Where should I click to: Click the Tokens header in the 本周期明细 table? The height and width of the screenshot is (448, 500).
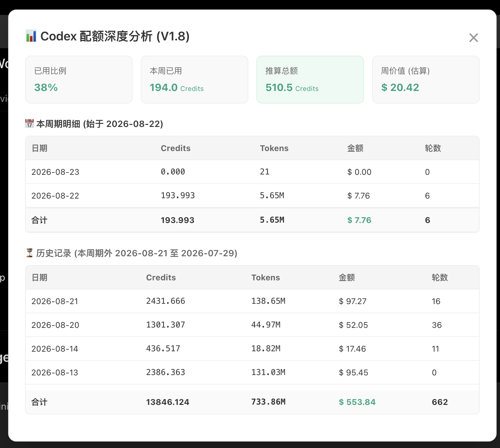point(274,148)
